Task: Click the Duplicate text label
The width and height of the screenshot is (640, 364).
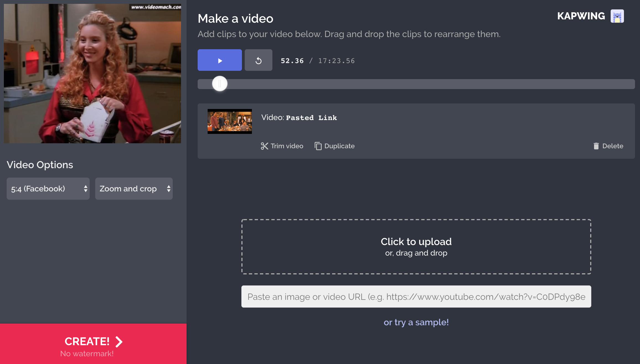Action: pos(339,146)
